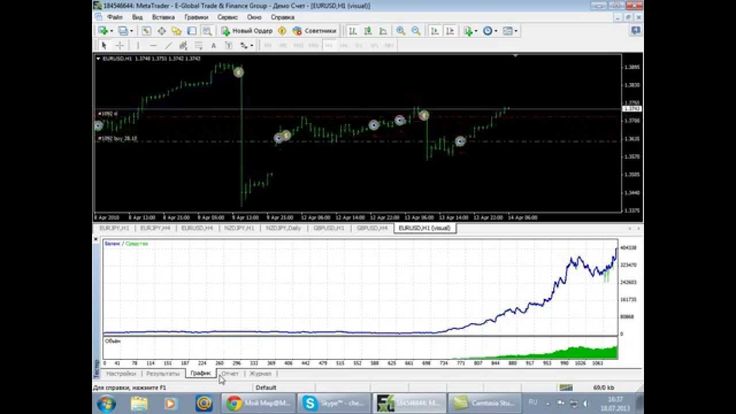Switch to GBPUSD,H1 chart tab
This screenshot has width=736, height=414.
[329, 228]
